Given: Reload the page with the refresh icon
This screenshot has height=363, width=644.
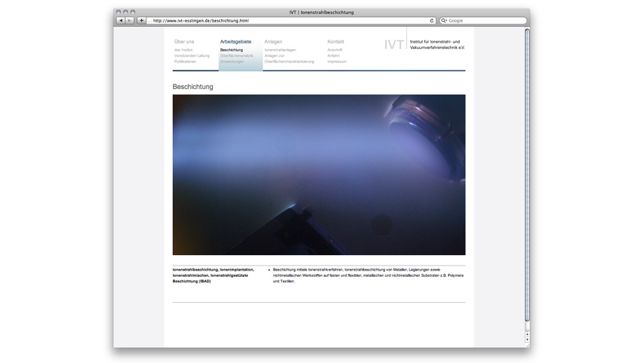Looking at the screenshot, I should point(432,21).
